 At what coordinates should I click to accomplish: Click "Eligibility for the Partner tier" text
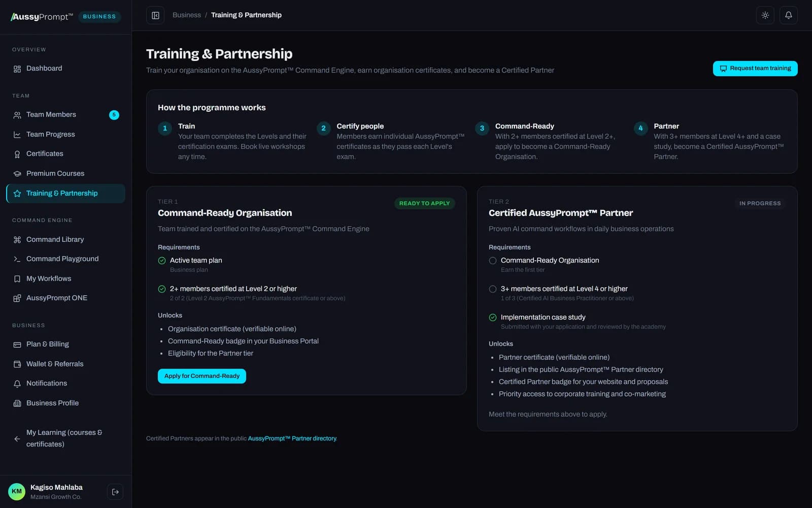[x=211, y=354]
